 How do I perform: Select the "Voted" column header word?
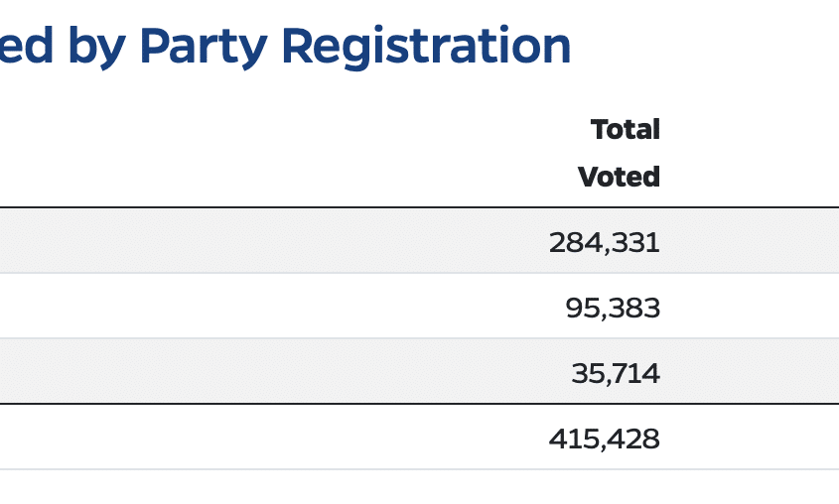pyautogui.click(x=619, y=177)
